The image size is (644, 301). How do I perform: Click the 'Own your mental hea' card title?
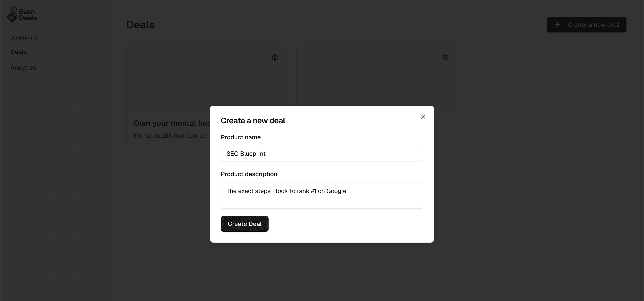click(172, 123)
